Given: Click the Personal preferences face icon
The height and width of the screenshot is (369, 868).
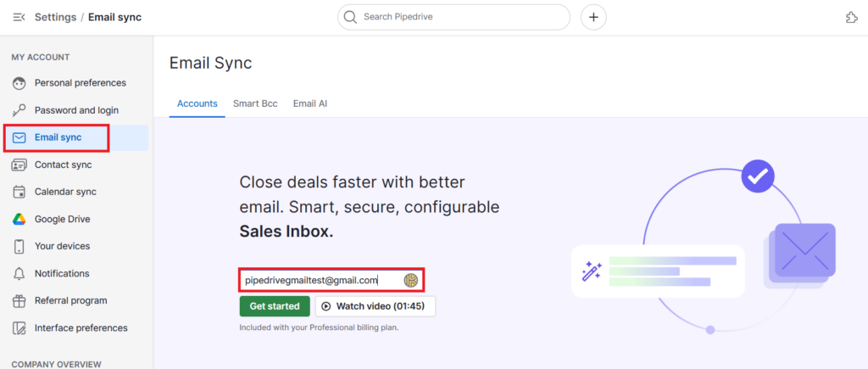Looking at the screenshot, I should 19,83.
